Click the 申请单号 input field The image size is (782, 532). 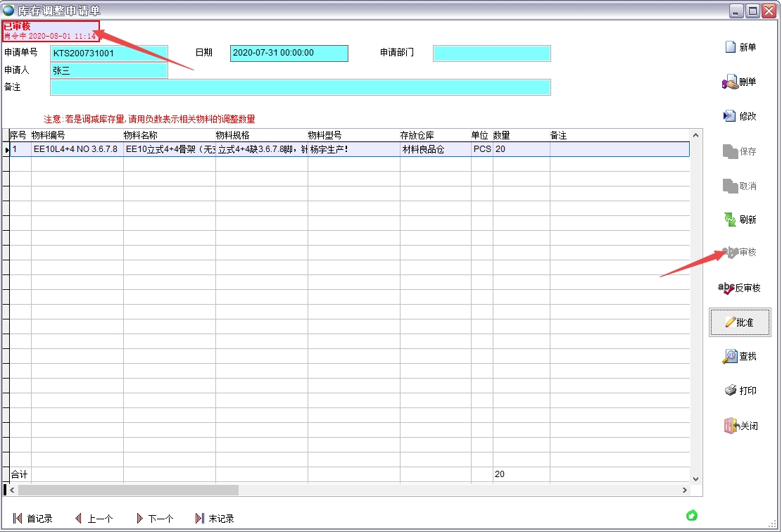109,53
